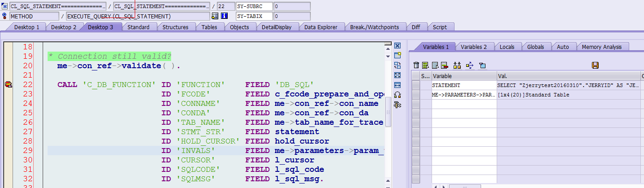The width and height of the screenshot is (644, 188).
Task: Open the DetailDisplay tab
Action: 277,27
